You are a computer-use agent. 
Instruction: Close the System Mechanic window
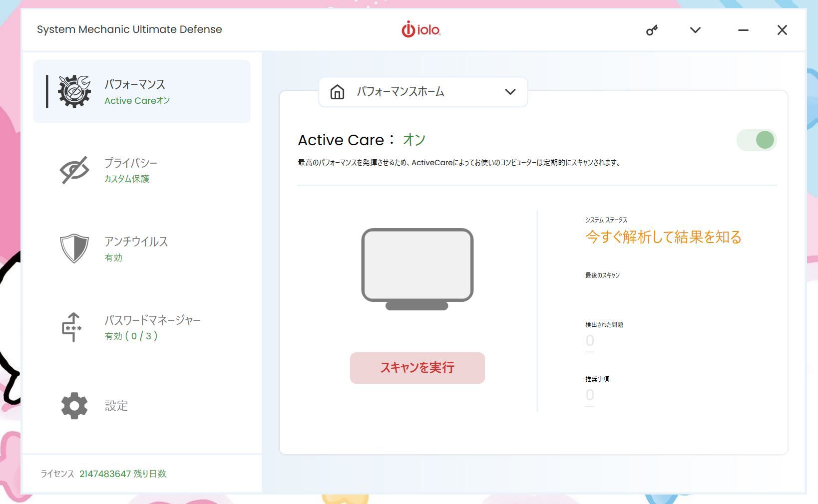tap(782, 30)
